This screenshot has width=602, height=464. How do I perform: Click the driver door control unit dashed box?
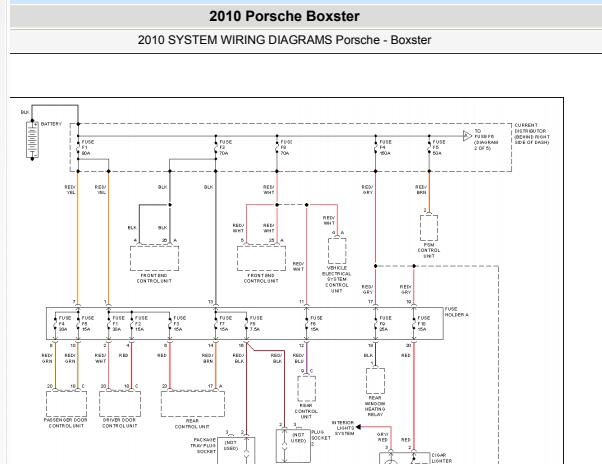(120, 403)
